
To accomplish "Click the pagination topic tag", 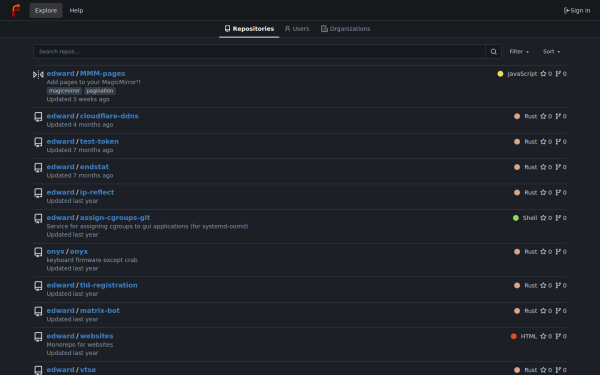I will 100,91.
